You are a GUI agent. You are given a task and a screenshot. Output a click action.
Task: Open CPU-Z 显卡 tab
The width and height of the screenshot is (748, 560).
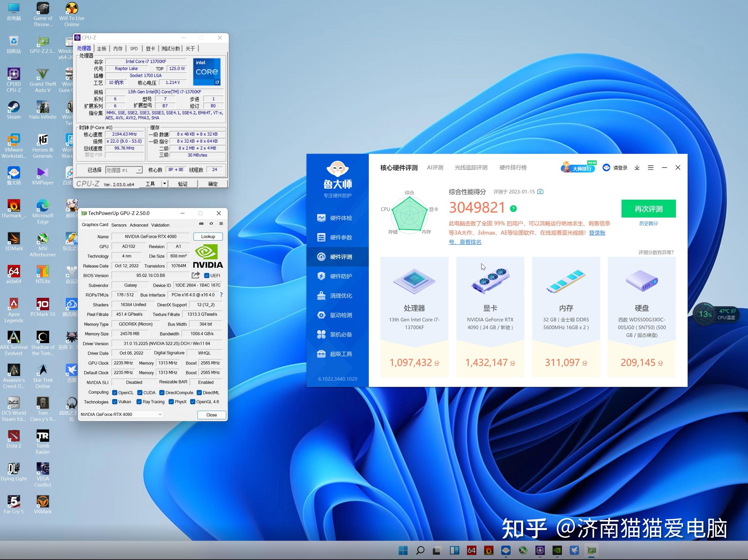pos(149,49)
